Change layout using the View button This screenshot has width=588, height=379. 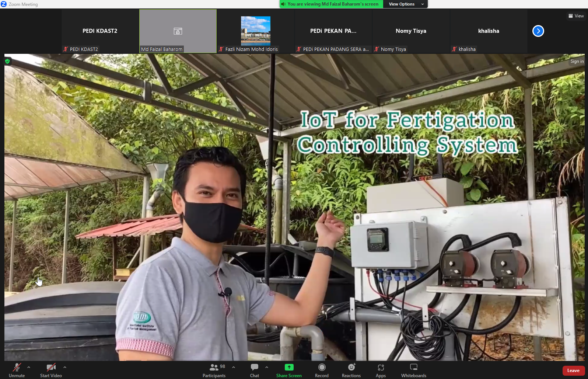(576, 16)
